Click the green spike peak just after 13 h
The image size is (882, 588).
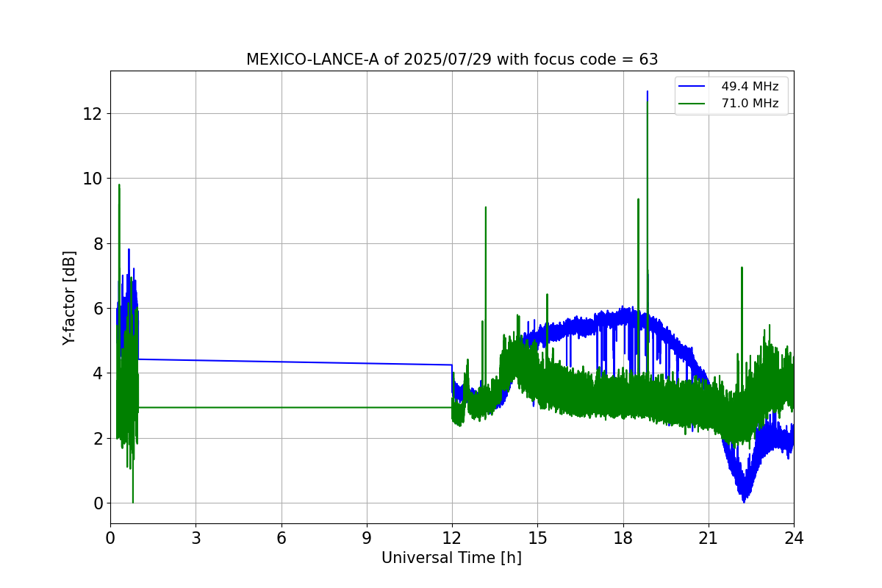pyautogui.click(x=486, y=207)
